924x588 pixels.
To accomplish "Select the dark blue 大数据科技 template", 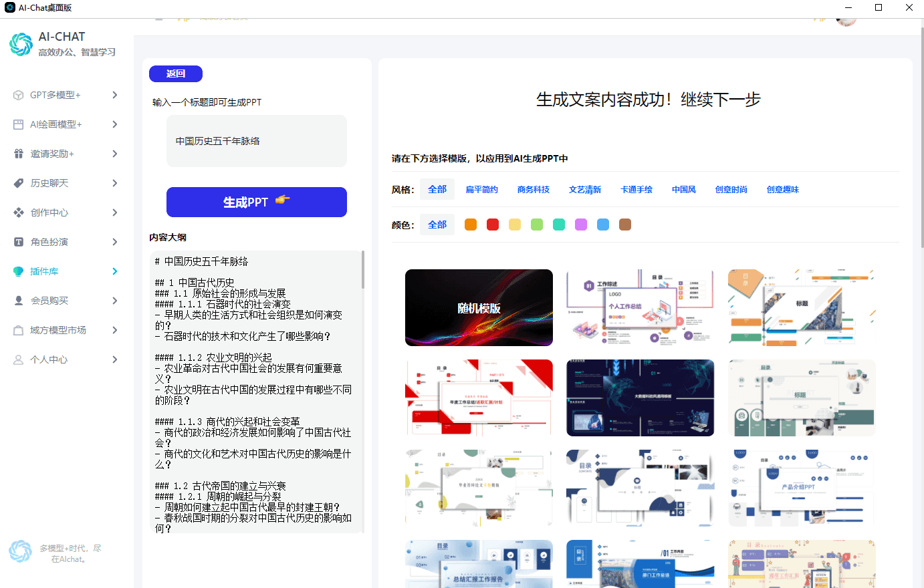I will (640, 398).
